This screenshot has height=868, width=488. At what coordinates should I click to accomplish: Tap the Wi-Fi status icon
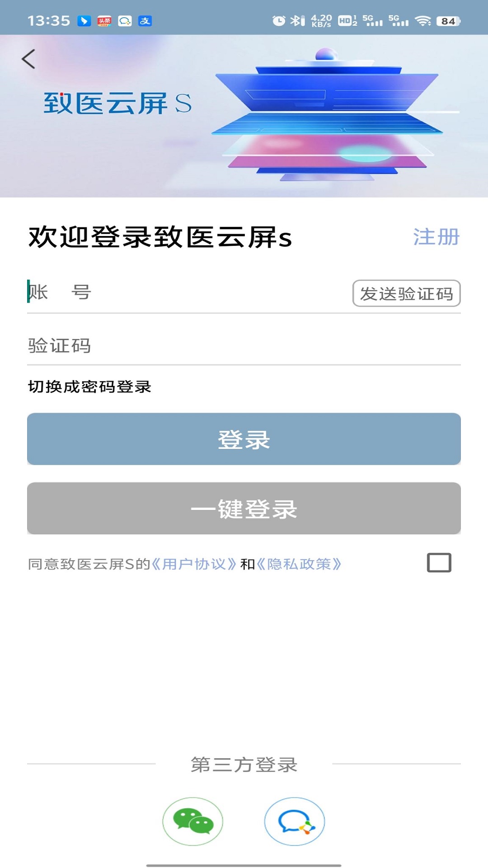point(423,21)
